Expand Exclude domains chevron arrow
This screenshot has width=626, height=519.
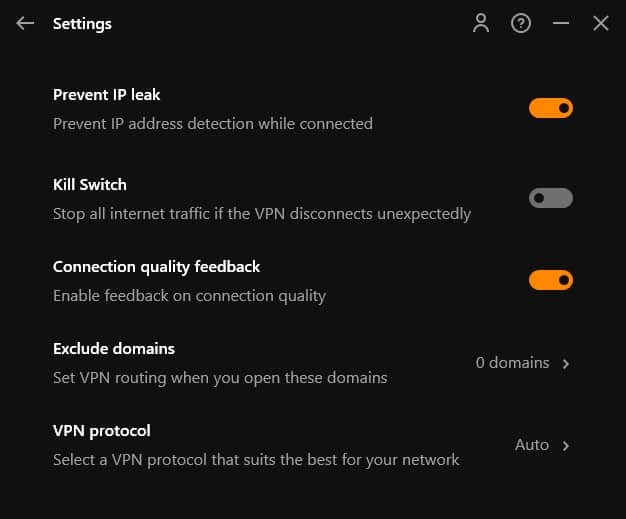pos(565,364)
